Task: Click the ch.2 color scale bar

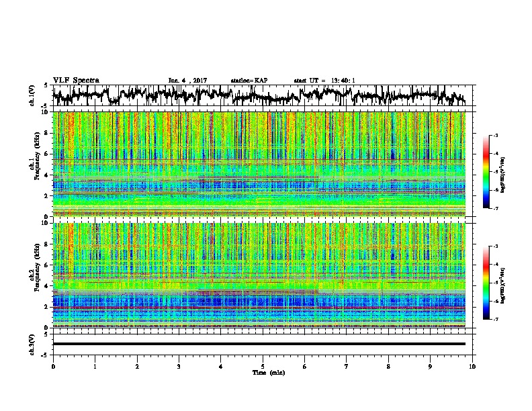Action: tap(486, 283)
